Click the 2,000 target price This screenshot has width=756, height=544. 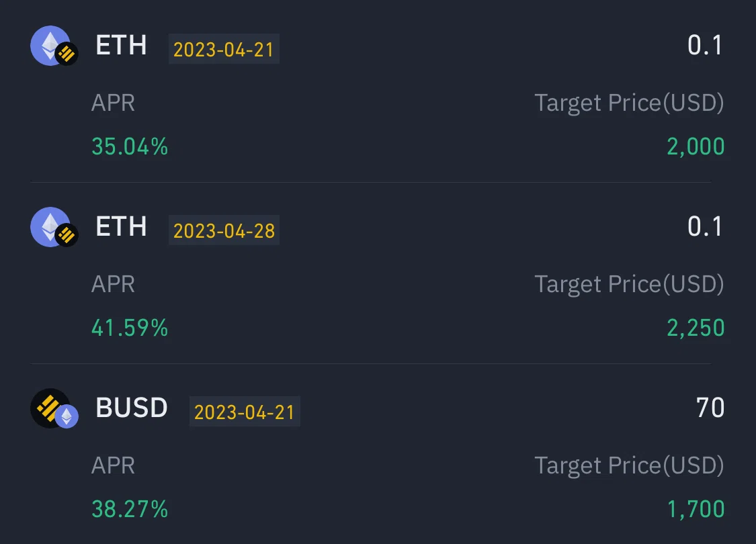pyautogui.click(x=696, y=146)
